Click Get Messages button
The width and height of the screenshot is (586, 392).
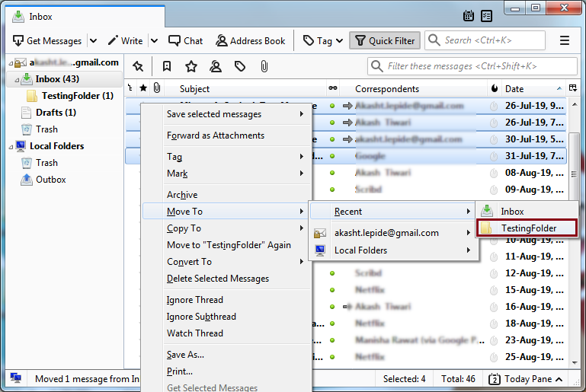tap(47, 40)
